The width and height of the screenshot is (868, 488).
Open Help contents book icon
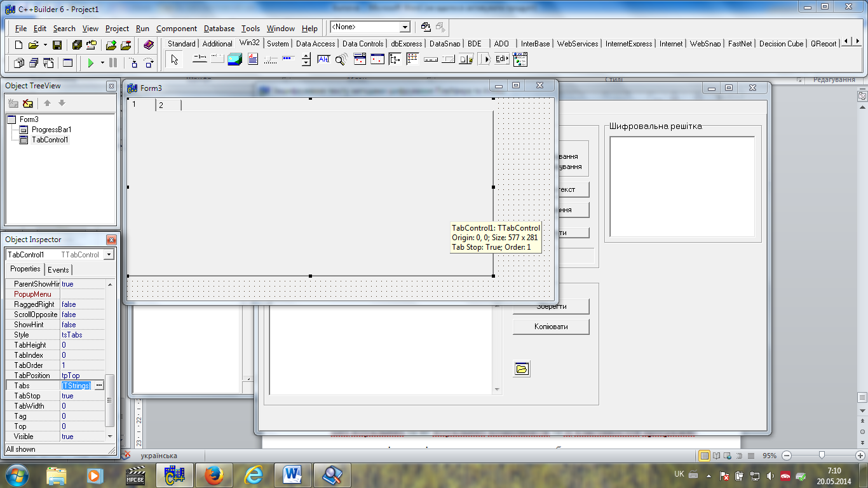tap(149, 45)
